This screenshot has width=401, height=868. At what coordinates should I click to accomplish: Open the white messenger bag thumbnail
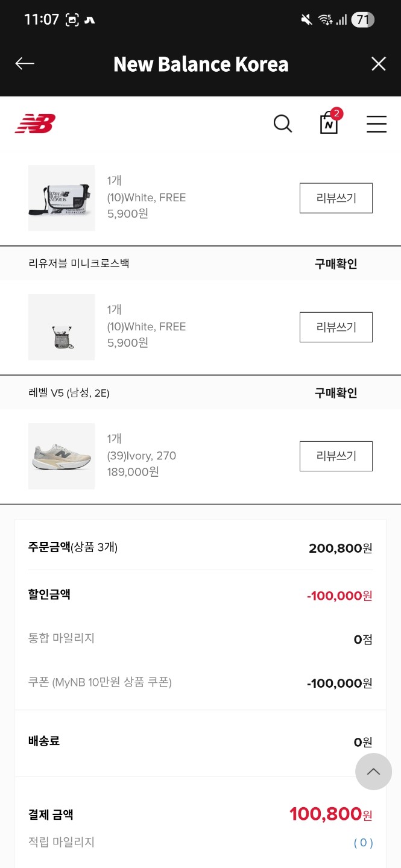(62, 198)
